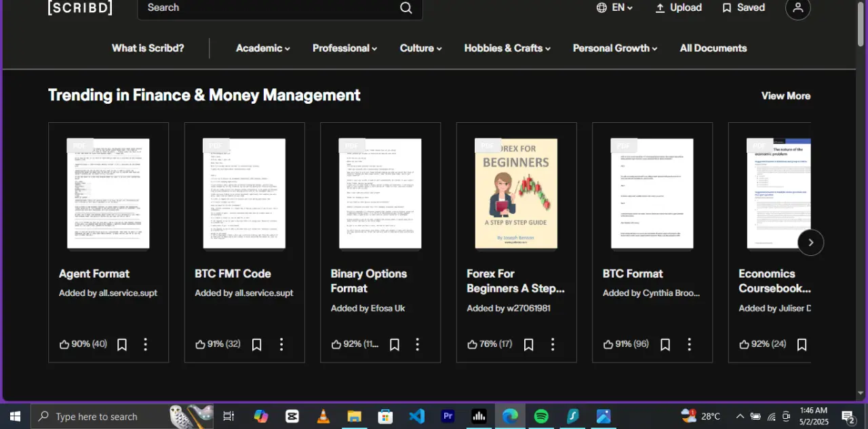Bookmark the Forex For Beginners document
The image size is (868, 429).
(x=529, y=345)
